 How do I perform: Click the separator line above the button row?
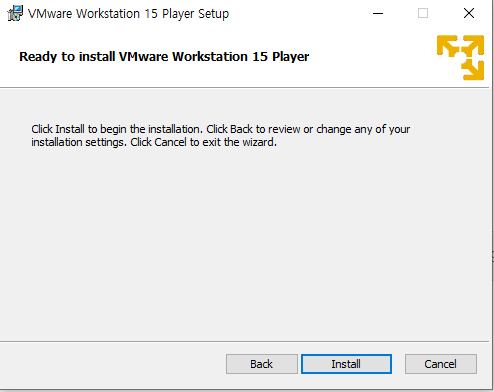244,341
